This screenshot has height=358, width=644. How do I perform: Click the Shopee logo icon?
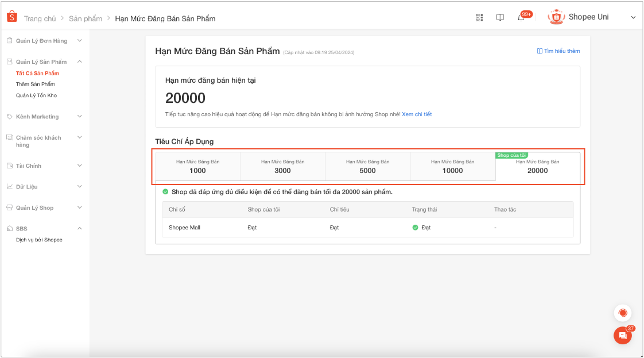11,17
